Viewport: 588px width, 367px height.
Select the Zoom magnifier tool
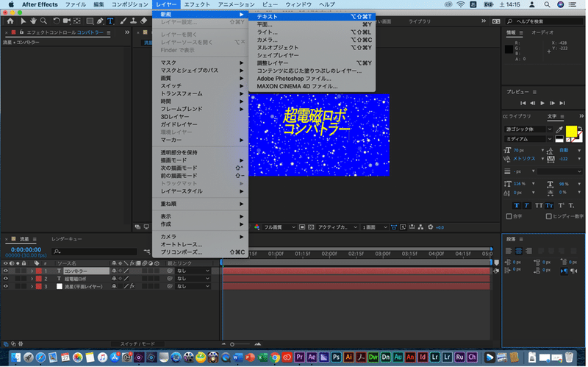click(44, 21)
